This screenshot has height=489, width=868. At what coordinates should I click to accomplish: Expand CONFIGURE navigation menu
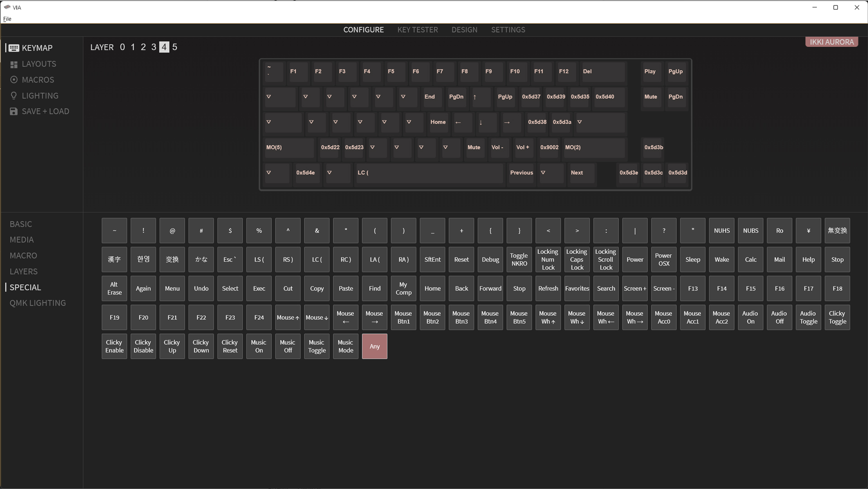[x=363, y=29]
